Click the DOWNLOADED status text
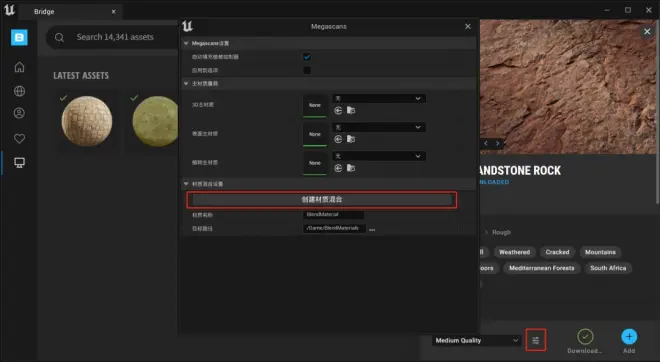Viewport: 660px width, 362px height. (x=495, y=182)
